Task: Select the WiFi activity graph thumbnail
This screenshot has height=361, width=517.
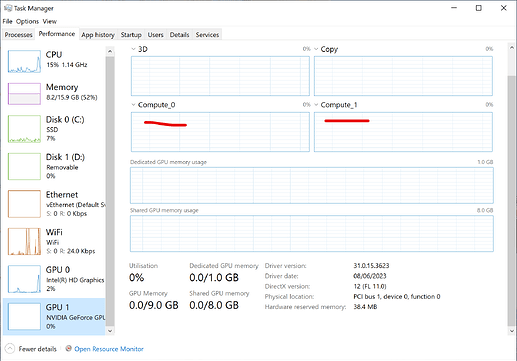Action: pyautogui.click(x=24, y=242)
